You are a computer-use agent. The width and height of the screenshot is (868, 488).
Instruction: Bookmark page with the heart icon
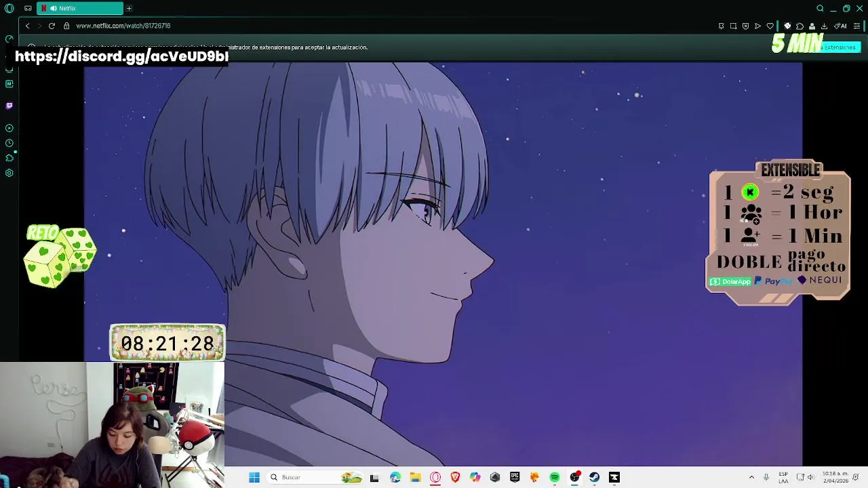770,26
